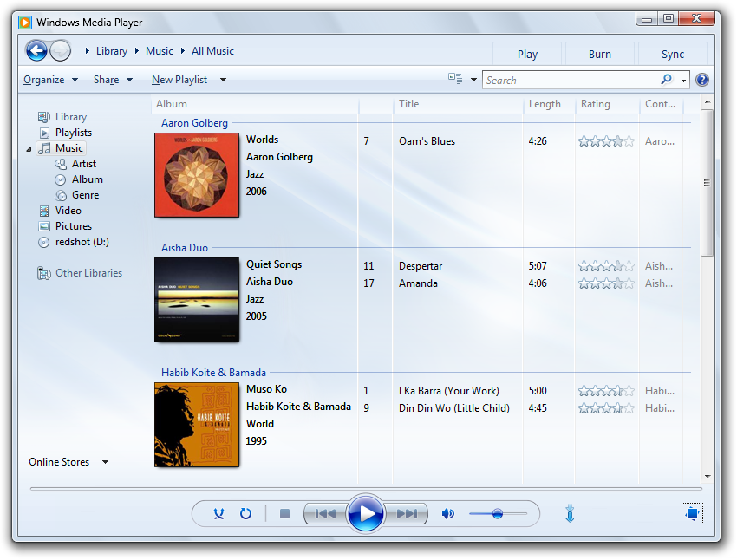Click into the Search box

coord(571,81)
